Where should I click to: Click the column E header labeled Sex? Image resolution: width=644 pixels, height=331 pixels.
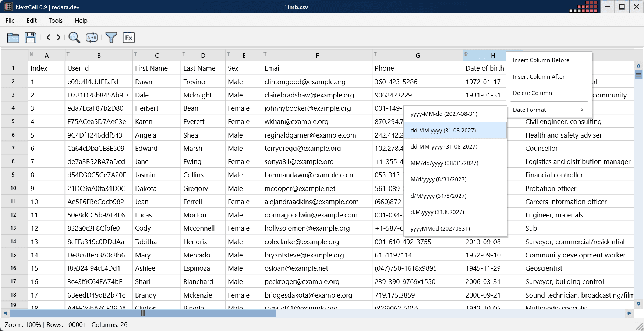[x=244, y=55]
